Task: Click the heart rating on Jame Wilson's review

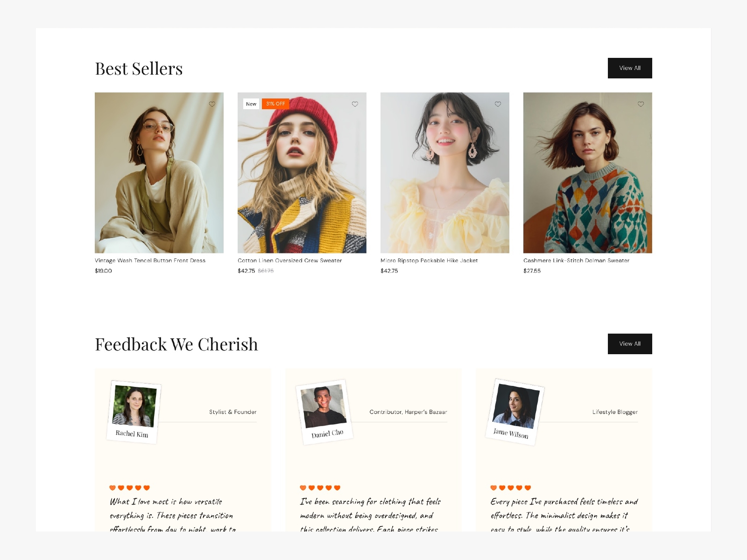Action: point(510,488)
